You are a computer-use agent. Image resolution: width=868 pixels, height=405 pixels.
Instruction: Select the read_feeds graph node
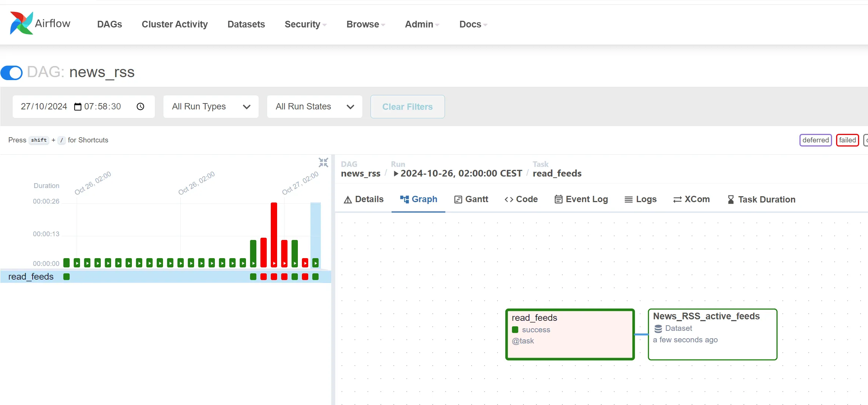coord(570,334)
